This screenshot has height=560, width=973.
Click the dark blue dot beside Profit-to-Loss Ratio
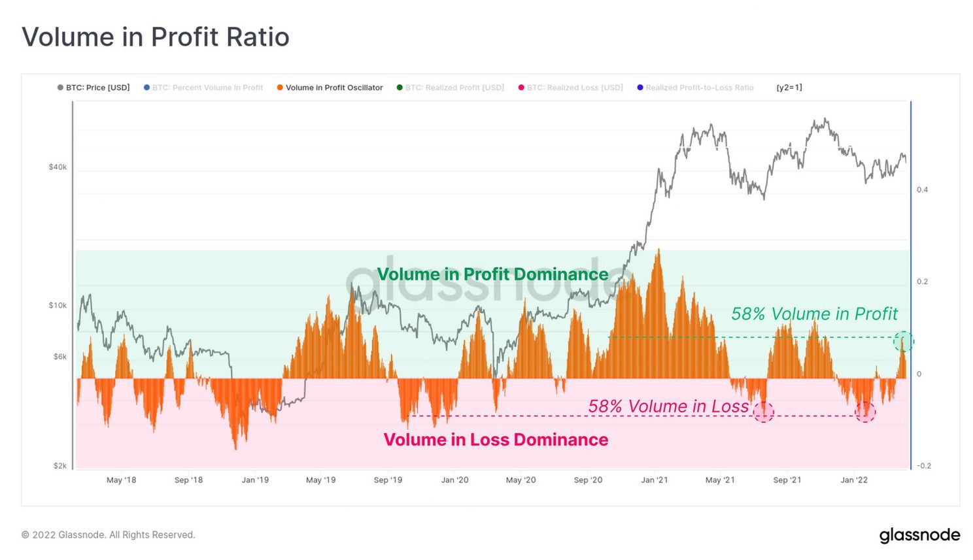click(x=640, y=88)
